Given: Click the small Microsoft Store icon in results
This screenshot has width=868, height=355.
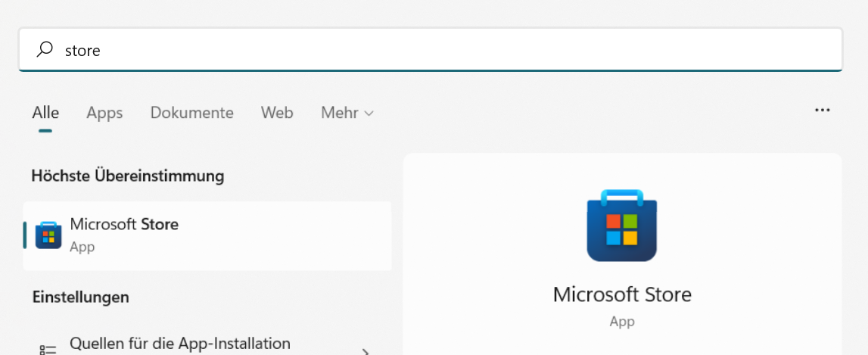Looking at the screenshot, I should pos(48,235).
